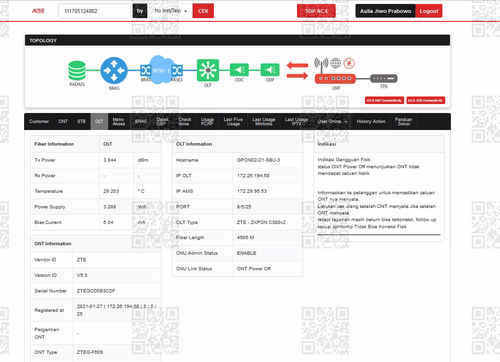Select the Fiber Length value 4906 M
500x362 pixels.
coord(245,238)
